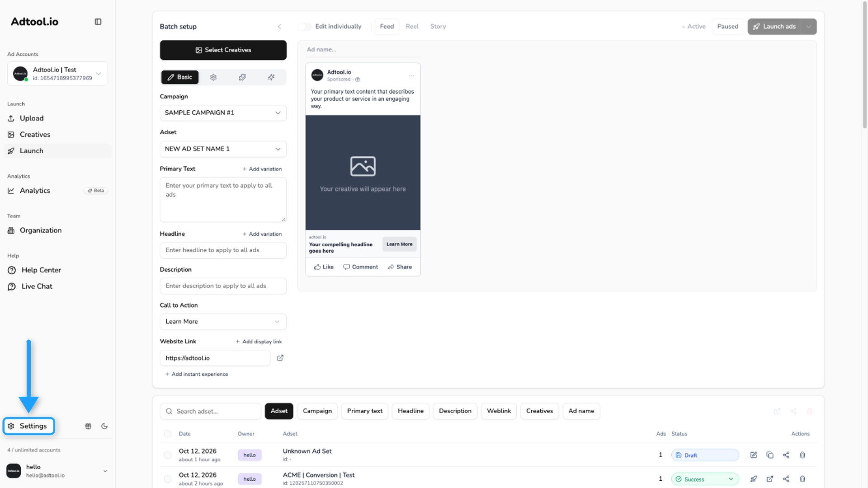The width and height of the screenshot is (868, 488).
Task: Open the settings gear tab in Batch setup
Action: 213,77
